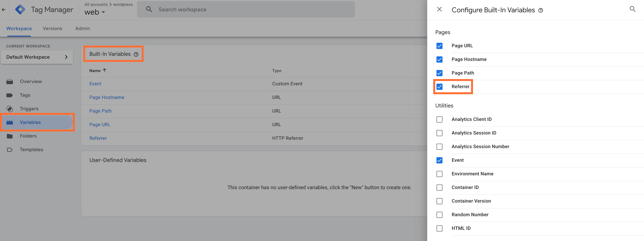The image size is (644, 241).
Task: Click the Built-In Variables help icon
Action: [x=136, y=54]
